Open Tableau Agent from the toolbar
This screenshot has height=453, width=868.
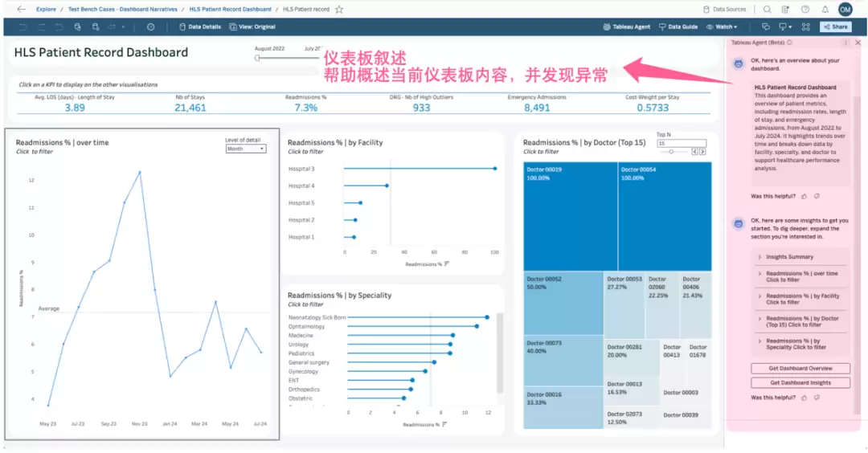(x=627, y=27)
